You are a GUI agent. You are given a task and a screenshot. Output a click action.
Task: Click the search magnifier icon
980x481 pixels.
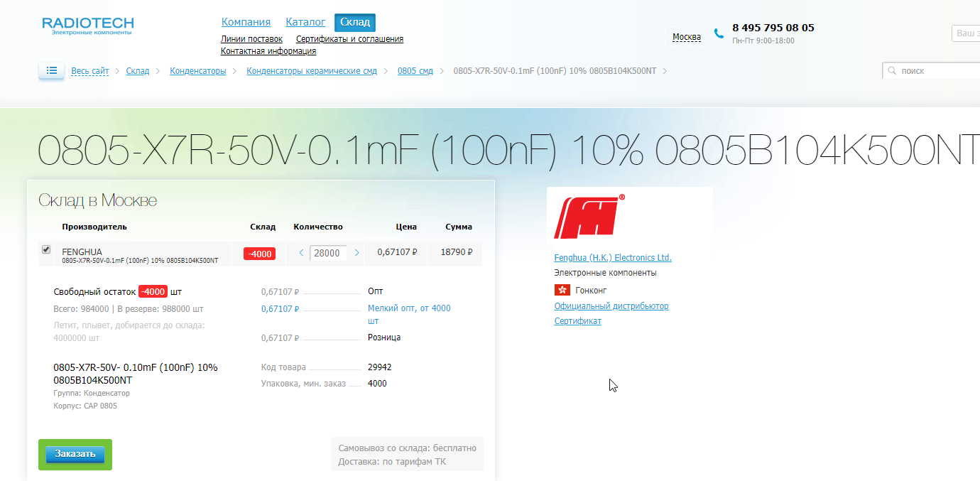click(x=892, y=71)
